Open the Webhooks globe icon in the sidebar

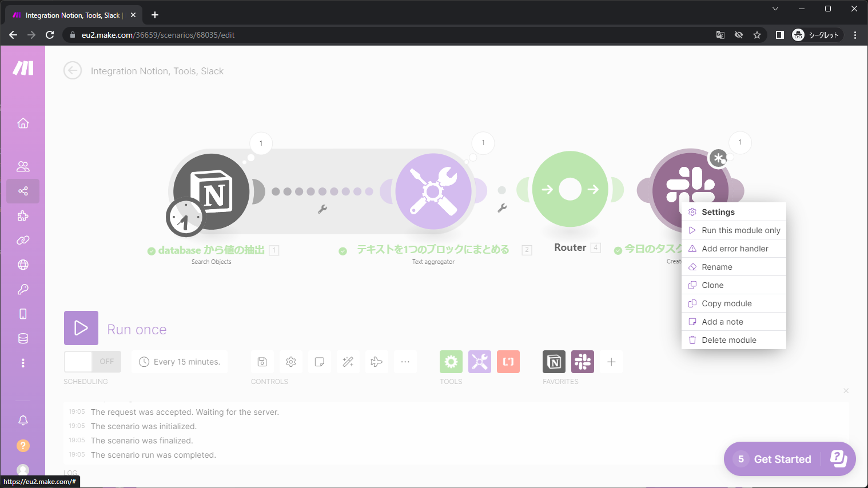point(23,265)
